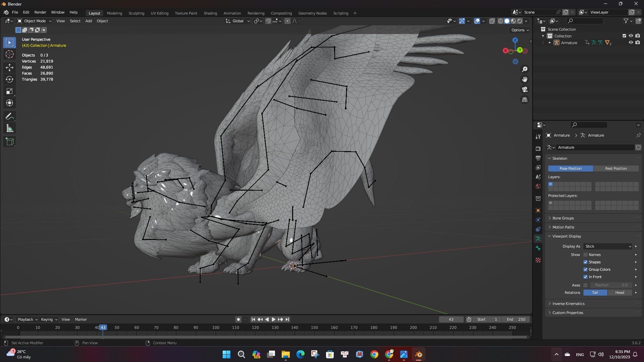The width and height of the screenshot is (644, 362).
Task: Open View Layer properties tab
Action: pos(538,167)
